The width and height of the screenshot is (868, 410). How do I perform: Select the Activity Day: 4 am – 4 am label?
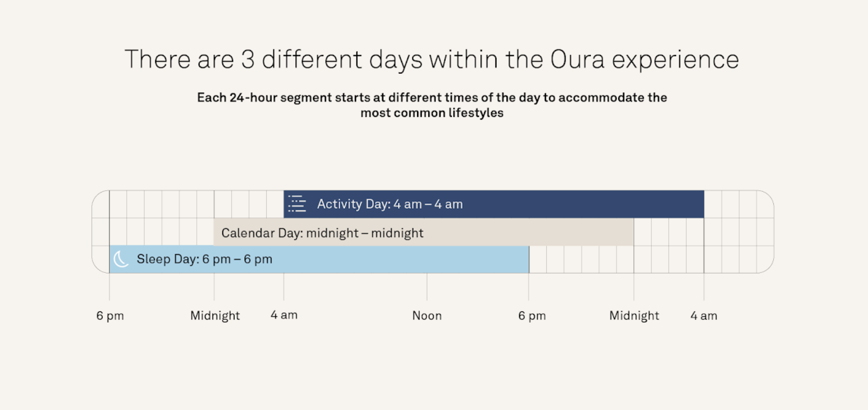[x=390, y=204]
